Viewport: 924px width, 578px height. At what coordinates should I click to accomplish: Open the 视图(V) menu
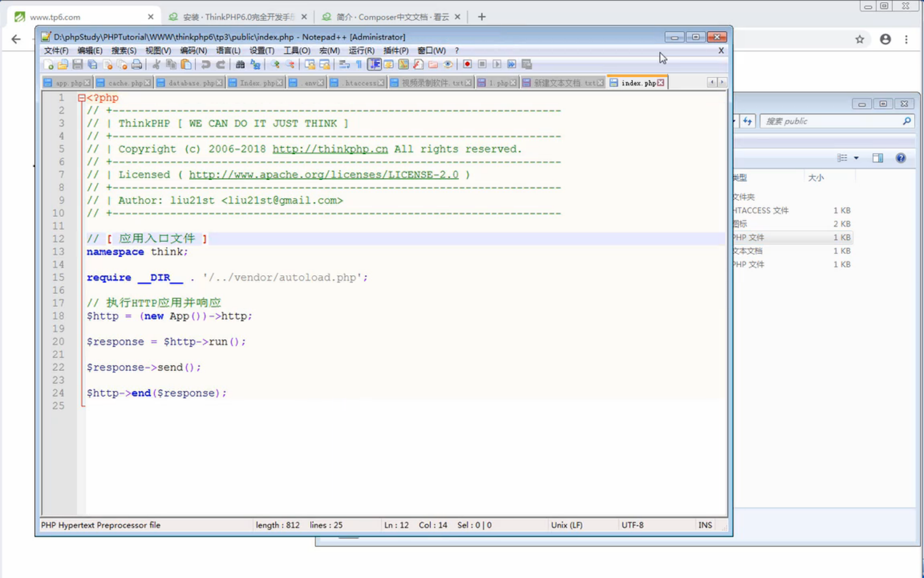pyautogui.click(x=158, y=51)
